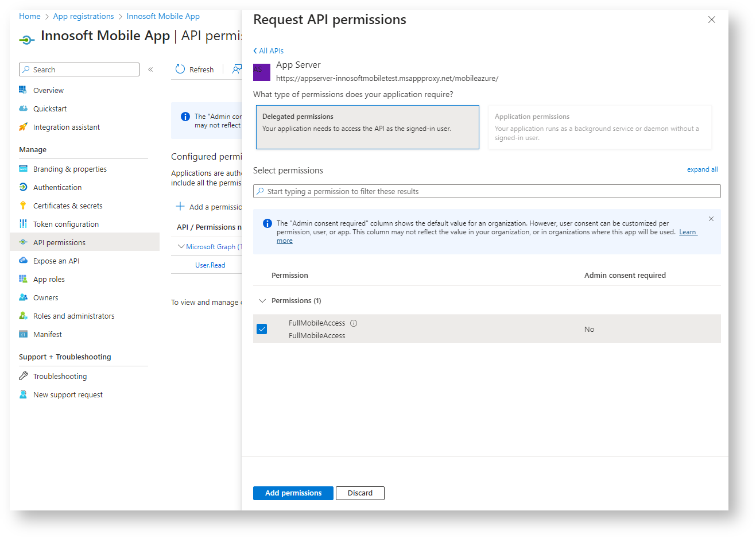
Task: Click the Overview icon in sidebar
Action: [23, 90]
